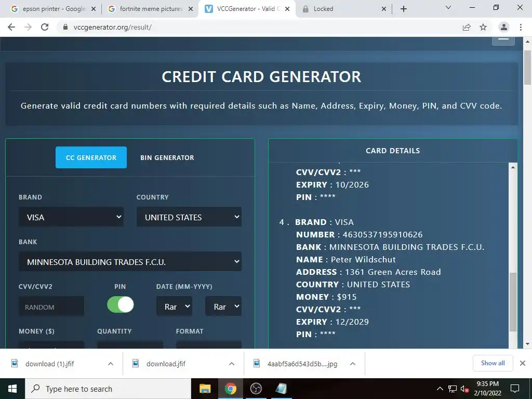Toggle the PIN switch off
The image size is (532, 399).
(x=120, y=304)
